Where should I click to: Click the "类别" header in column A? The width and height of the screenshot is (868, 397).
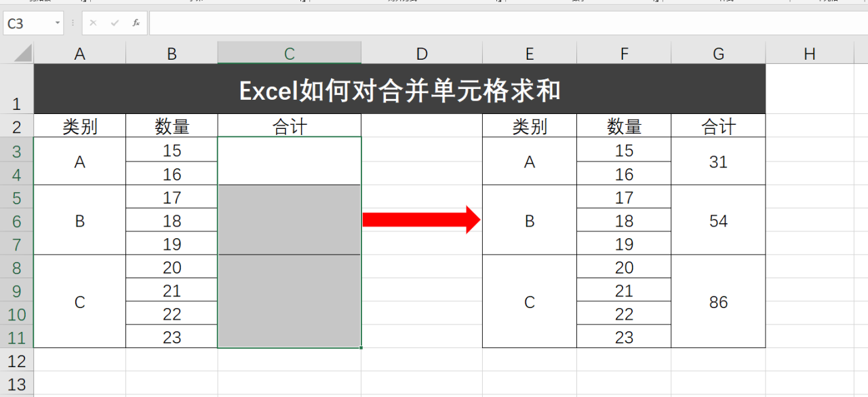80,126
